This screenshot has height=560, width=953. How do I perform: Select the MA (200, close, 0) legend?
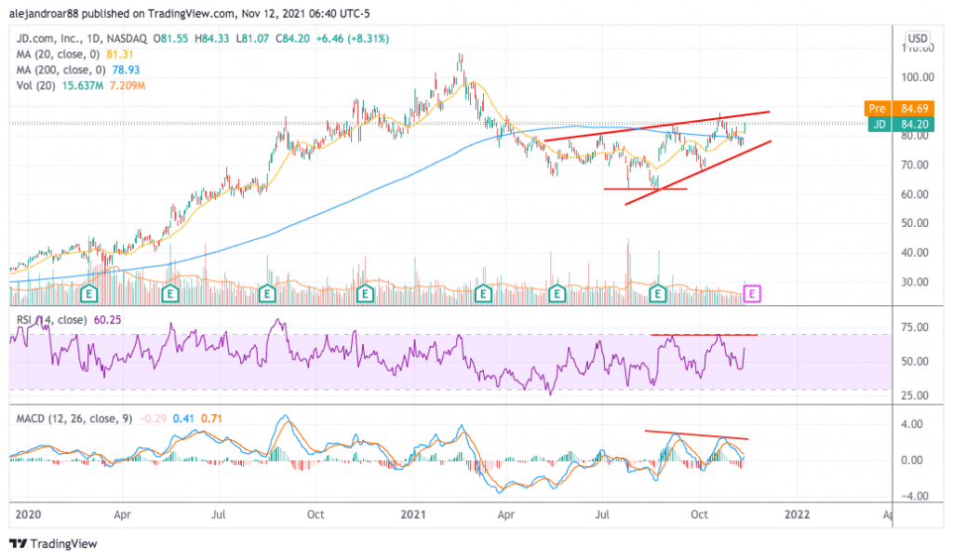[x=60, y=70]
